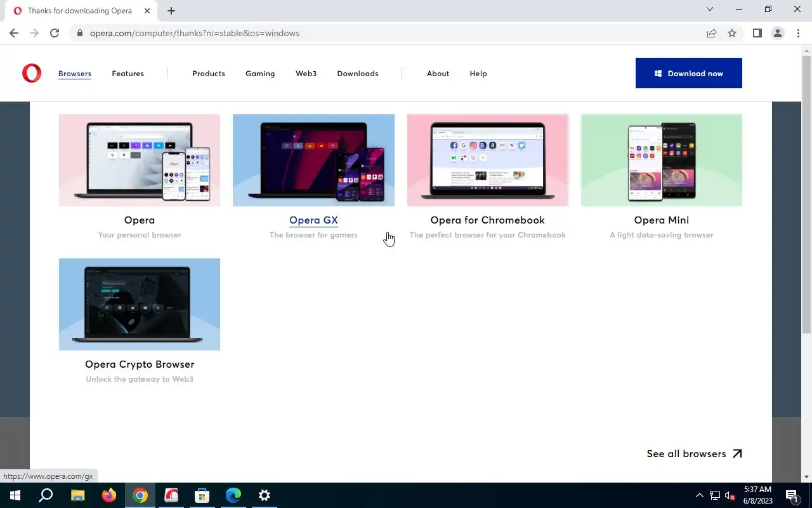This screenshot has width=812, height=508.
Task: Click See all browsers link
Action: pos(694,454)
